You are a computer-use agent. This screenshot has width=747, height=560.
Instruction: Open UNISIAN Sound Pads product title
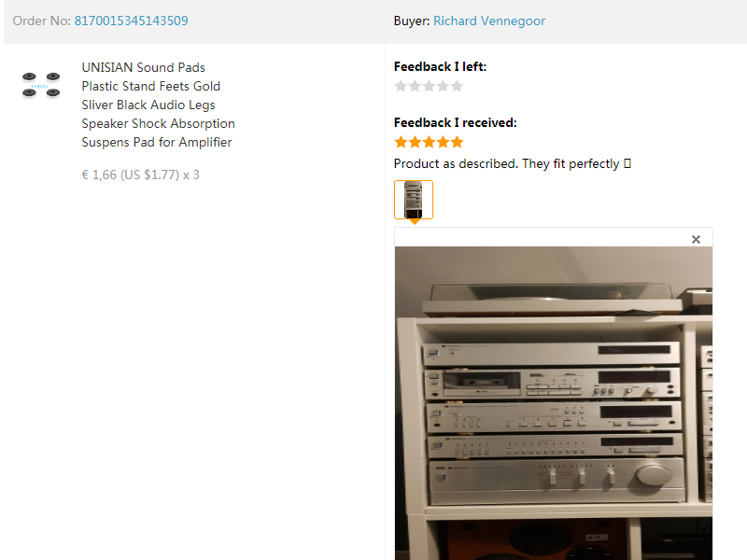(x=158, y=105)
